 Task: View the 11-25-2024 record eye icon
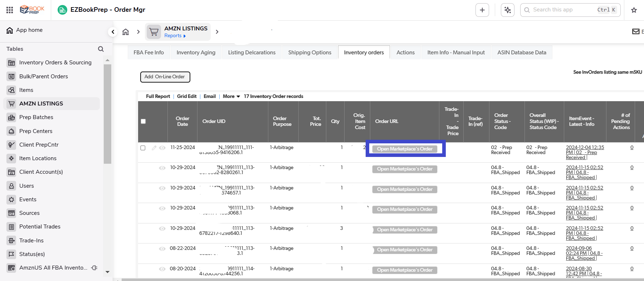[x=162, y=148]
